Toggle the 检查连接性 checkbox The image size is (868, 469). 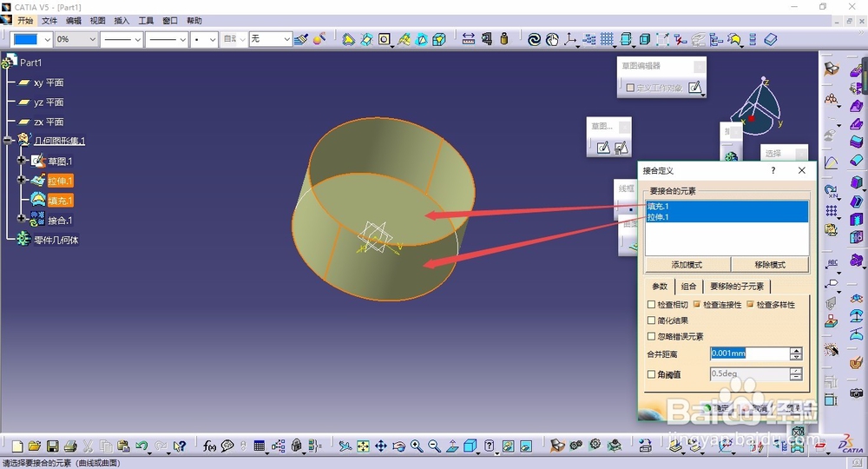tap(697, 305)
